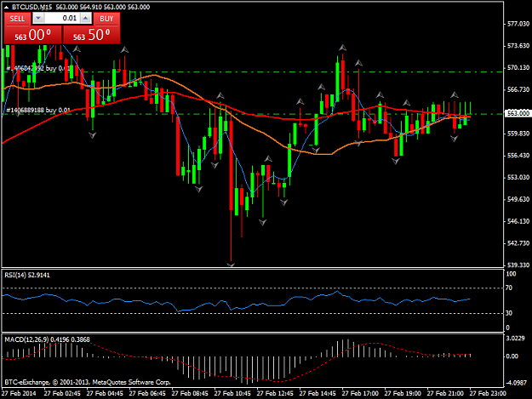Click the fractal arrow above the 573 high candle
Viewport: 532px width, 399px height.
coord(343,48)
